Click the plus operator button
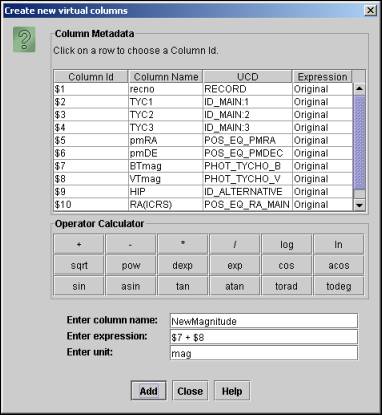The image size is (382, 415). pyautogui.click(x=79, y=244)
